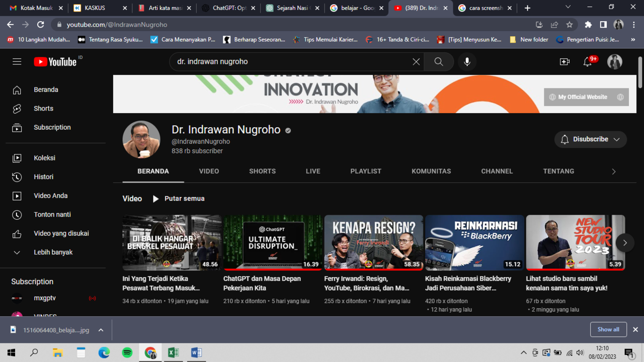Open the 10 Langkah Mudah bookmark

click(x=39, y=39)
